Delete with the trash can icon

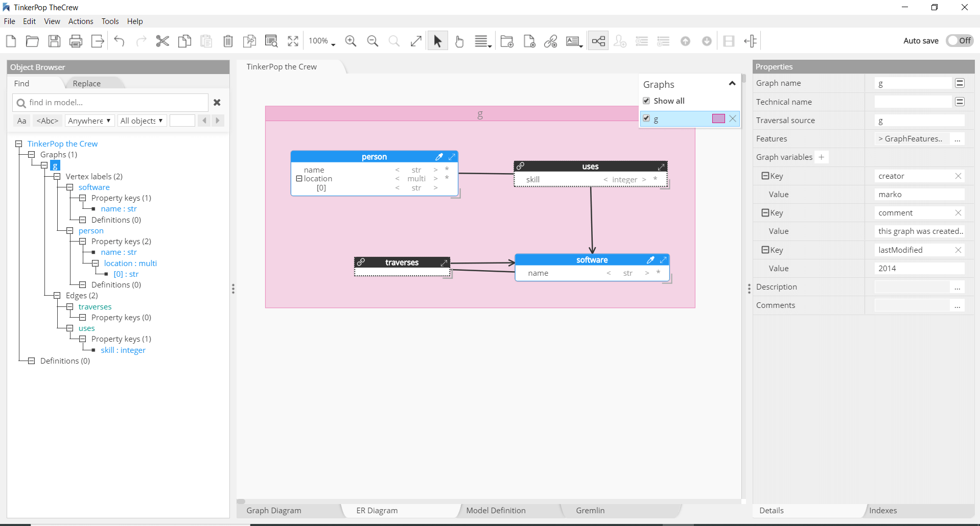pos(228,41)
